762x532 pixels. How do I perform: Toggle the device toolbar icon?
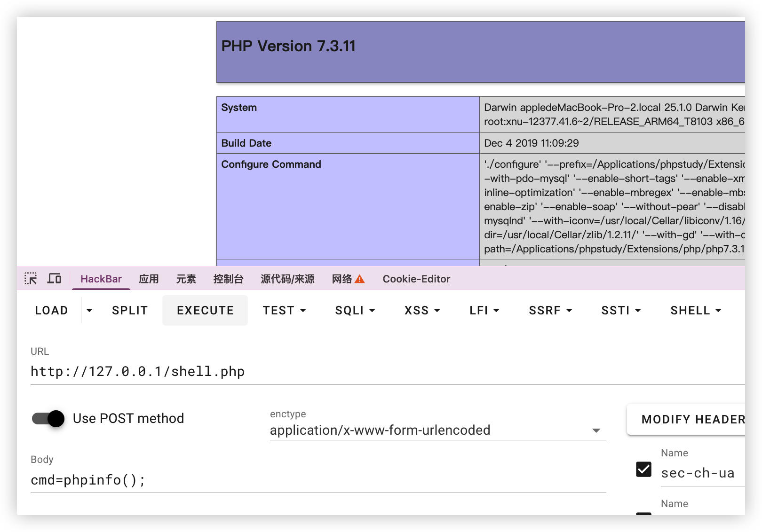[54, 279]
